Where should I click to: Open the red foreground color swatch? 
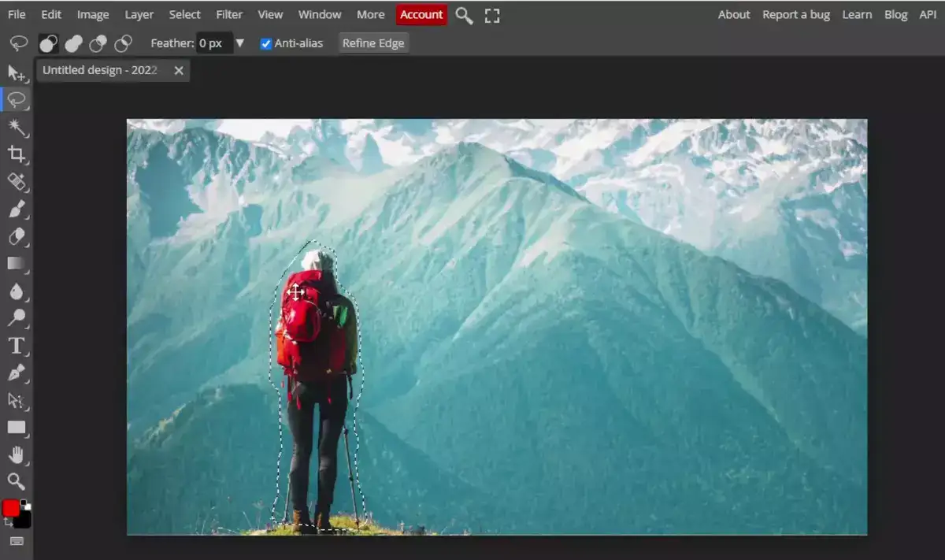[x=10, y=508]
